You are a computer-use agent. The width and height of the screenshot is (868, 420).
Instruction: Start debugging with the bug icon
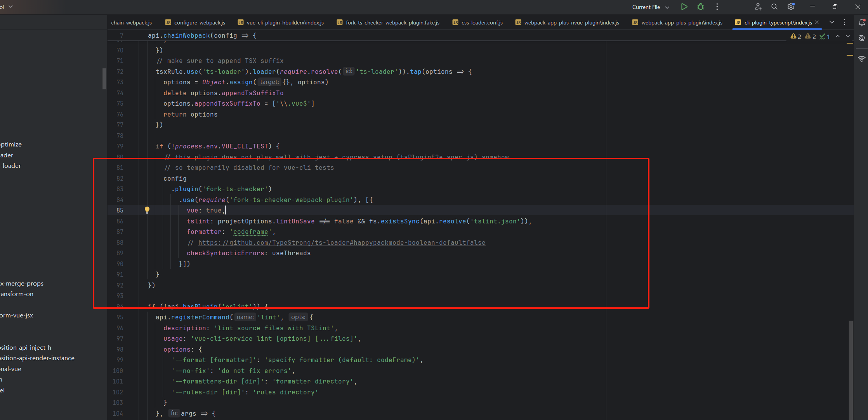[701, 7]
